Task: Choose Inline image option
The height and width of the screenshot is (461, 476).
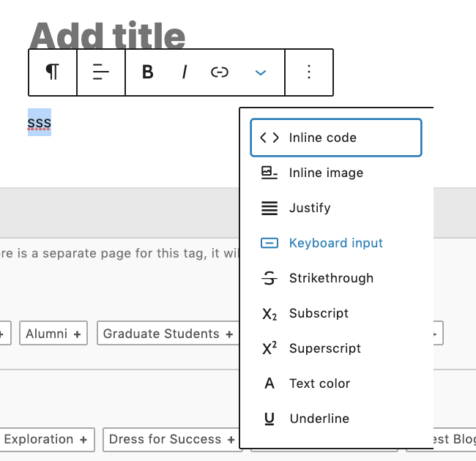Action: coord(326,173)
